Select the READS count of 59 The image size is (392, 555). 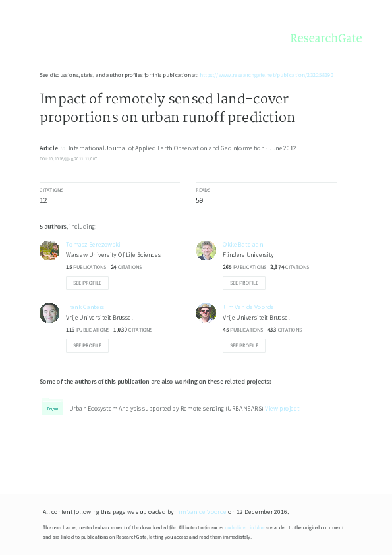[x=198, y=200]
